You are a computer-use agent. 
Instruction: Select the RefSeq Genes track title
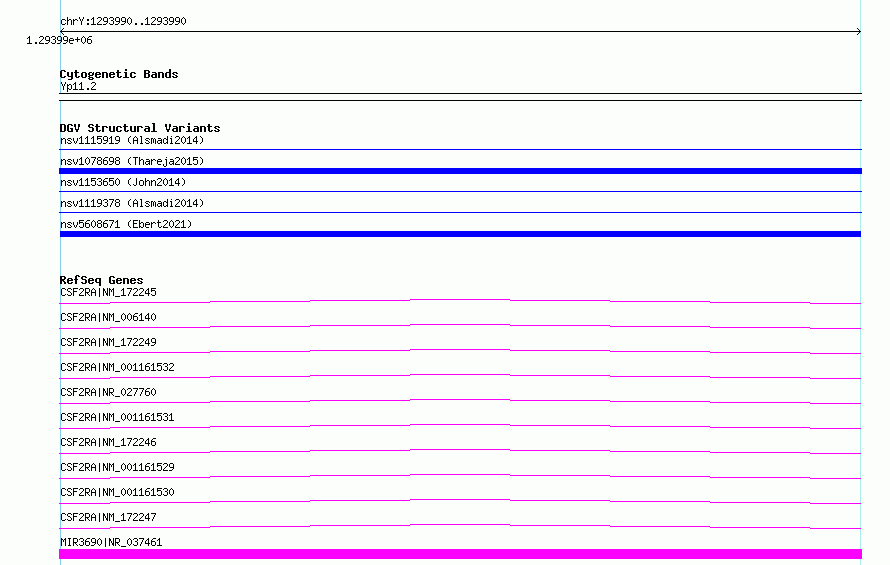point(101,280)
